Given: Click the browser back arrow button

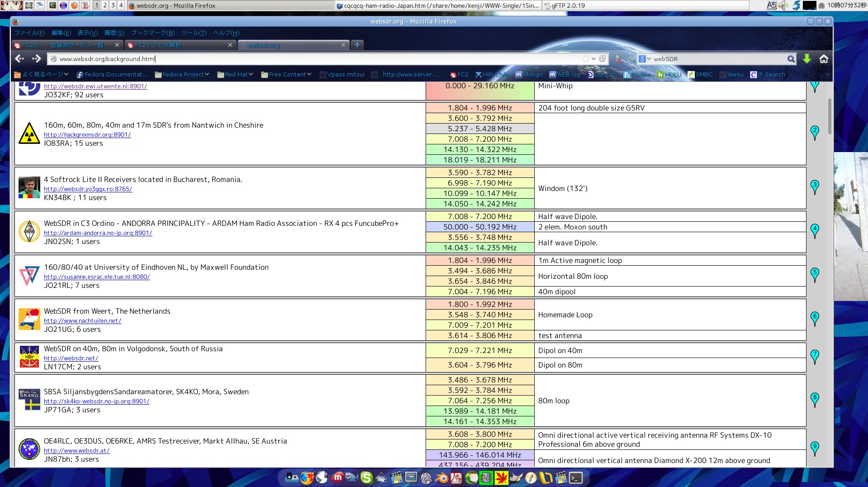Looking at the screenshot, I should coord(19,59).
